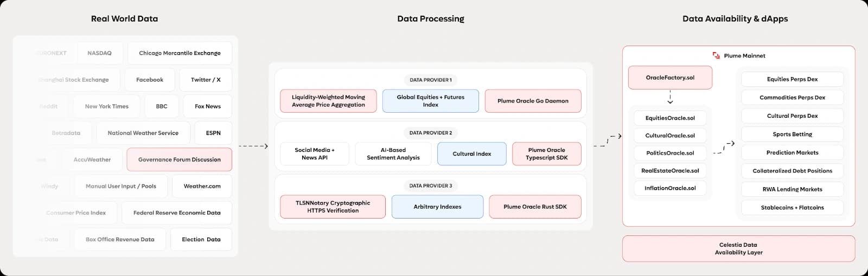Click the arrow toward the dApps list
Viewport: 868px width, 276px height.
pos(724,148)
